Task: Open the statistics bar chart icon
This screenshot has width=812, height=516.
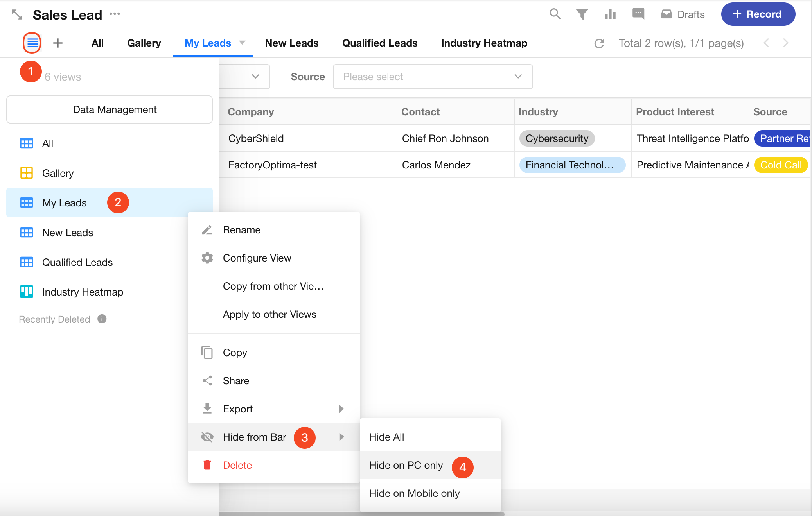Action: (x=610, y=14)
